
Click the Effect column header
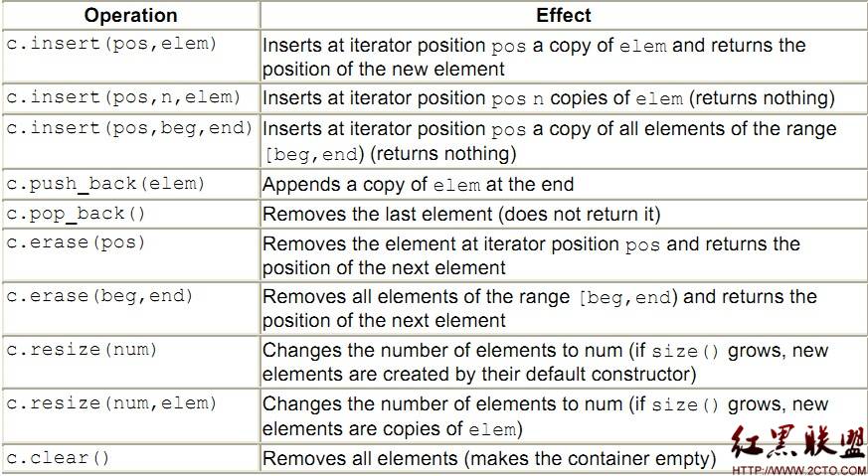click(x=564, y=15)
